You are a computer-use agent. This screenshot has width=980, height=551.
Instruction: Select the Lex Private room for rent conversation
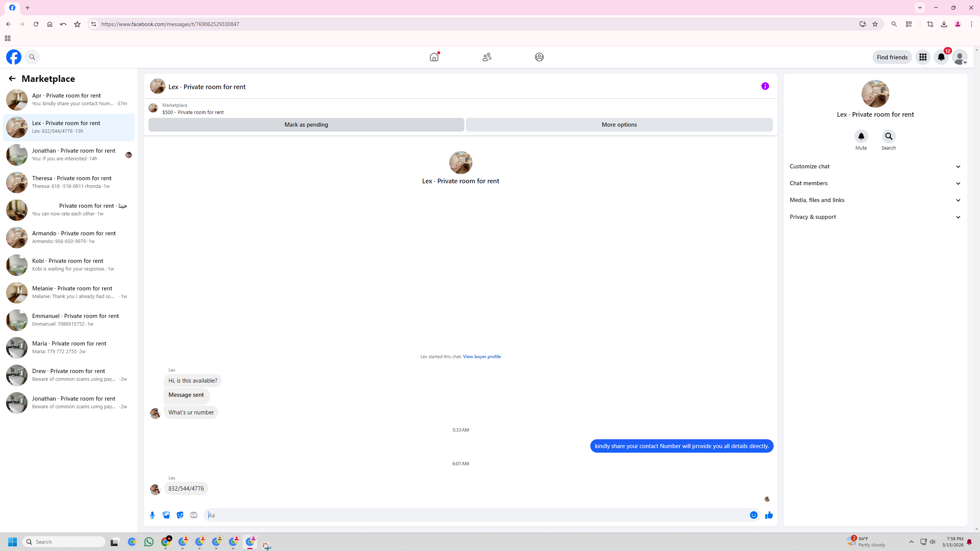69,127
